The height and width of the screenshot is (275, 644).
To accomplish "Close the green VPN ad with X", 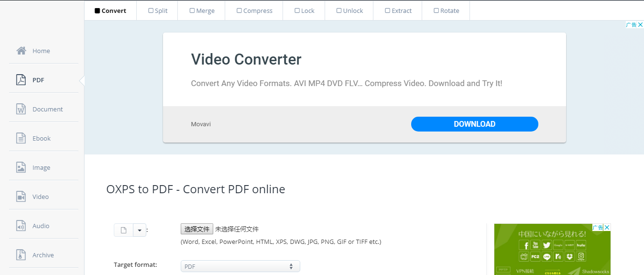I will pos(607,227).
